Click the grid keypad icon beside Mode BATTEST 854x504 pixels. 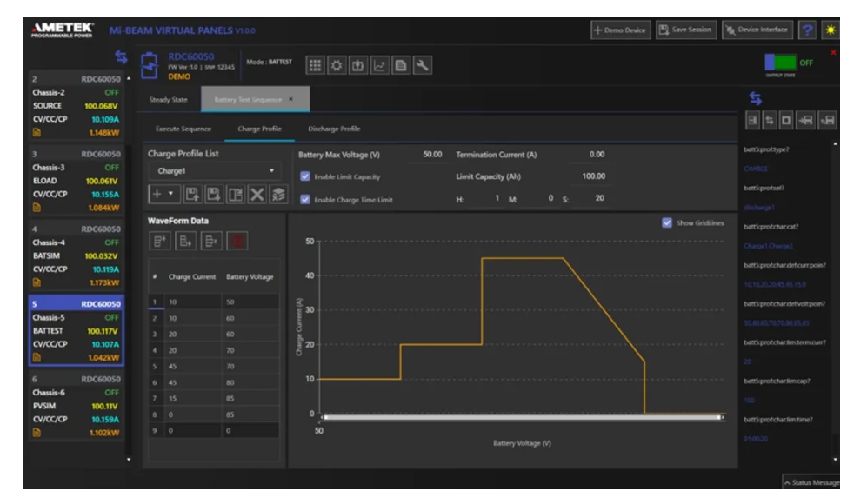coord(316,65)
